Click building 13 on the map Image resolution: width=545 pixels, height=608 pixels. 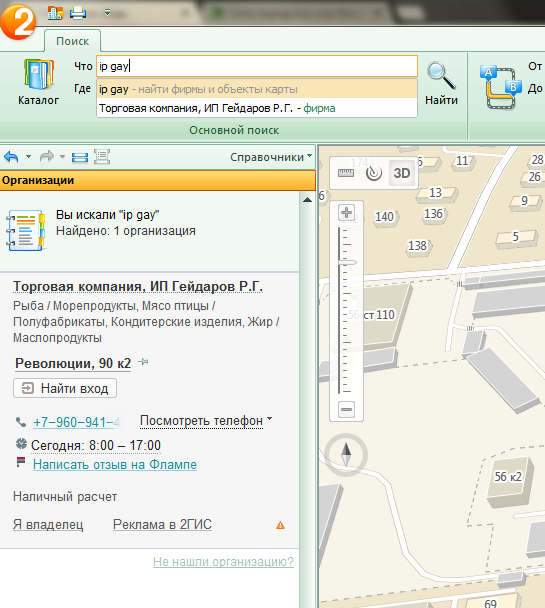pos(436,193)
